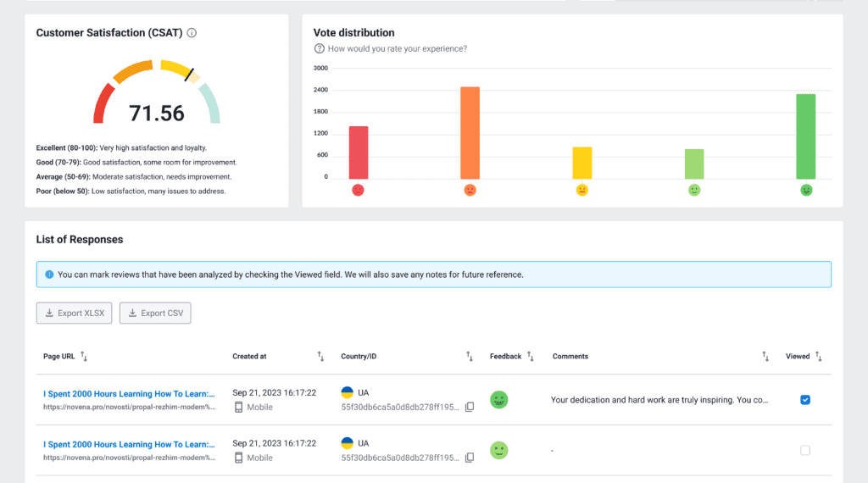Image resolution: width=868 pixels, height=483 pixels.
Task: Copy the first row's visitor ID
Action: tap(470, 408)
